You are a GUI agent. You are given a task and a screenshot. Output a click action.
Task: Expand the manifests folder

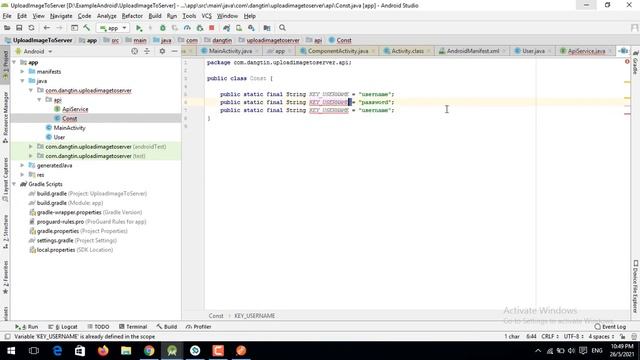[x=22, y=72]
